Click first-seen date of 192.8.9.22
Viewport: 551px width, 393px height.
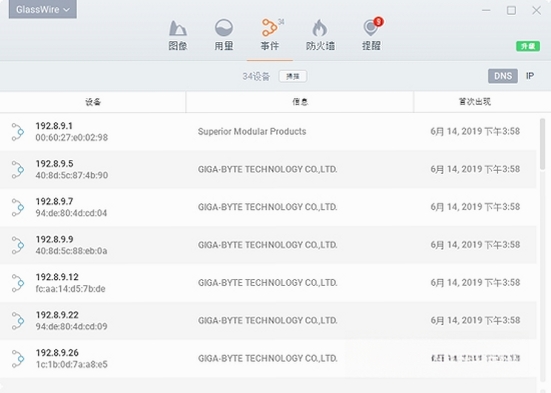[x=475, y=320]
